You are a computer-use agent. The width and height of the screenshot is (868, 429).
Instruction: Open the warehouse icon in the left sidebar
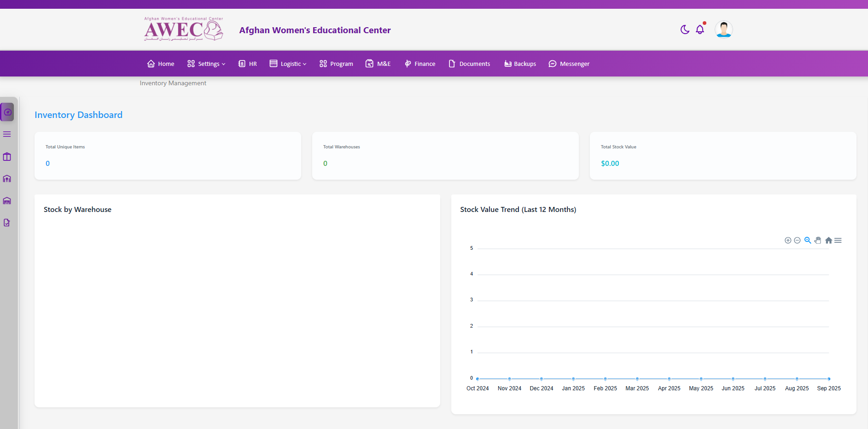tap(7, 179)
